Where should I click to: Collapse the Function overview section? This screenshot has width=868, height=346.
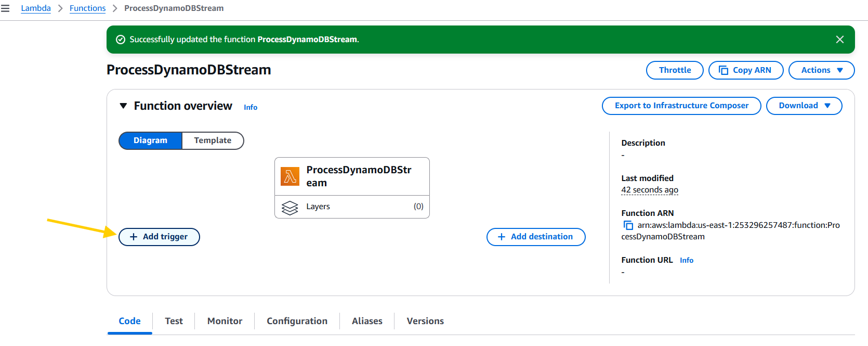point(123,106)
